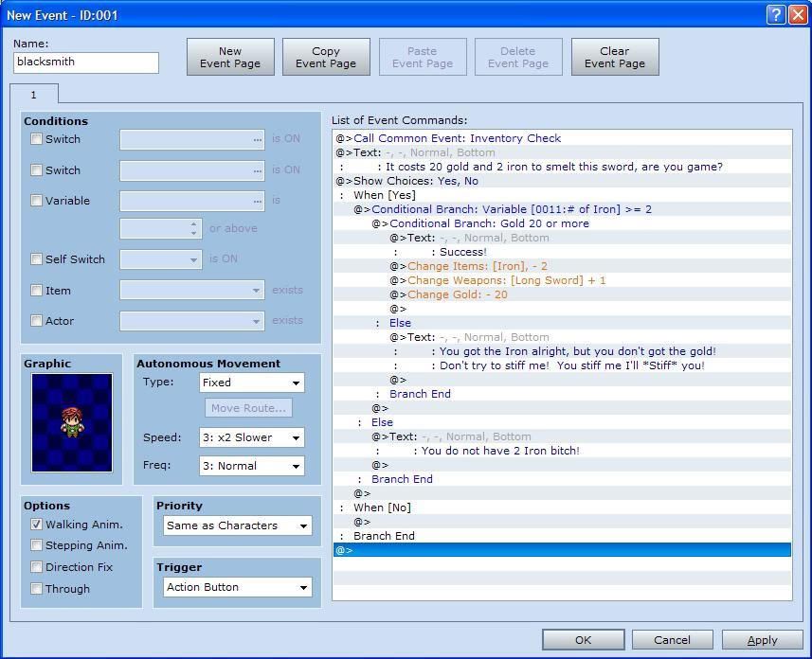Select the 'It costs 20 gold' text line

coord(563,167)
